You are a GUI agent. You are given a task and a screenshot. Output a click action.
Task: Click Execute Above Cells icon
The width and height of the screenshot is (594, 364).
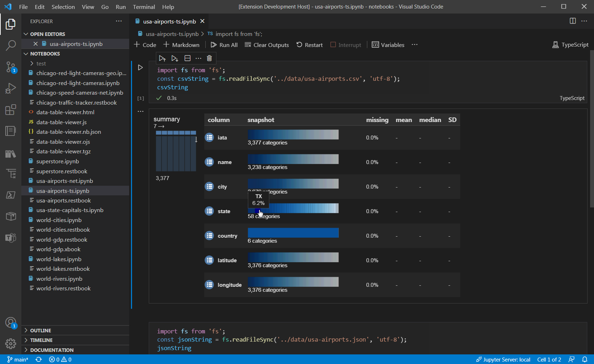pos(162,58)
